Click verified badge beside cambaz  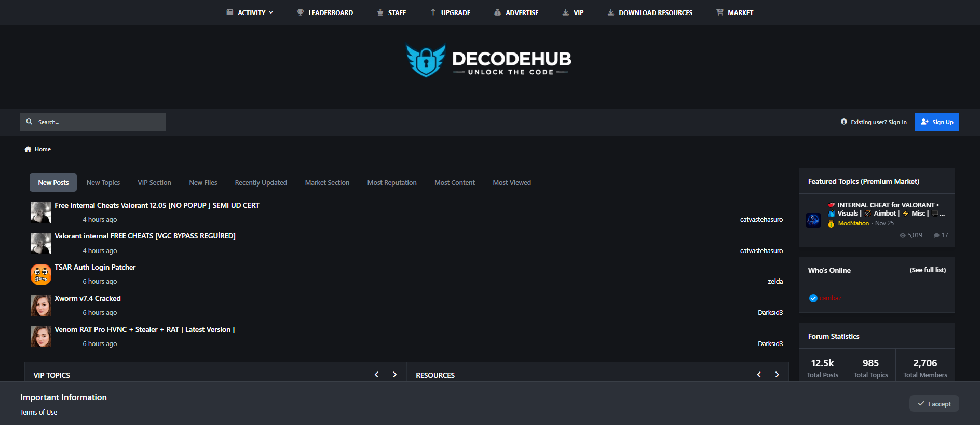(x=813, y=298)
